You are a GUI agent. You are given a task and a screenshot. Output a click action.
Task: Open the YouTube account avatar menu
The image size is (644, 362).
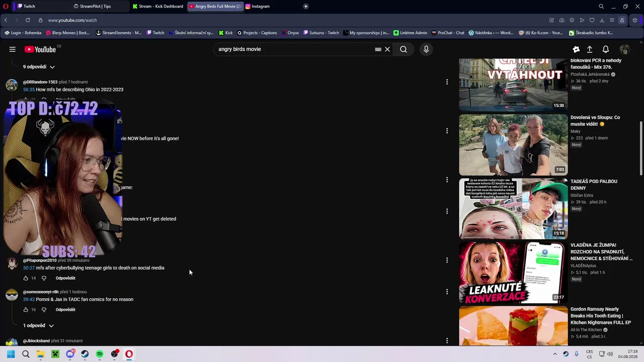(625, 49)
